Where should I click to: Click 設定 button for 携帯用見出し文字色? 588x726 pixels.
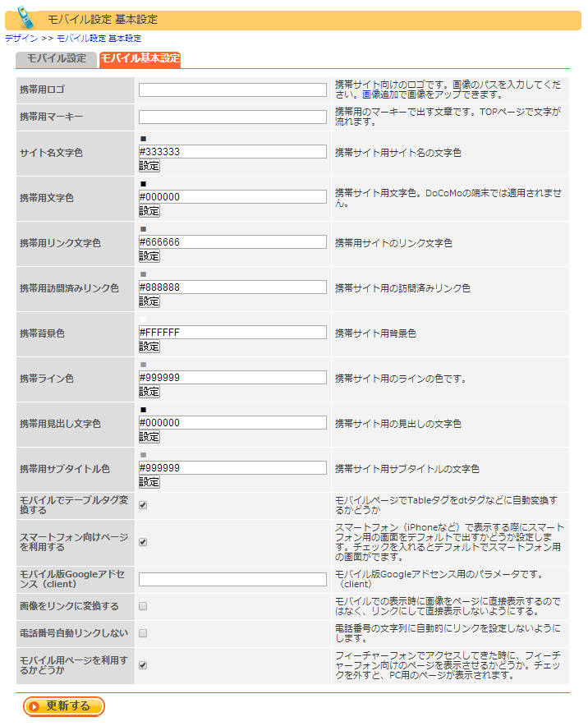pos(149,437)
